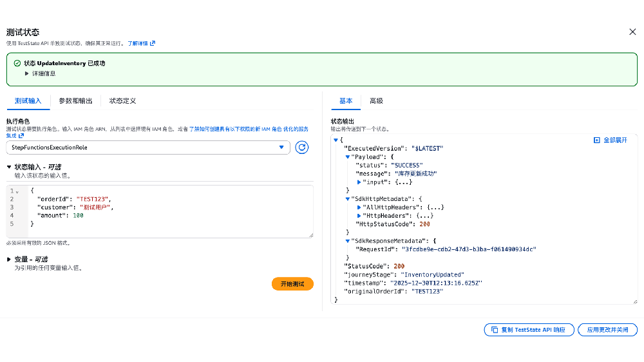
Task: Click the refresh IAM roles icon
Action: tap(302, 148)
